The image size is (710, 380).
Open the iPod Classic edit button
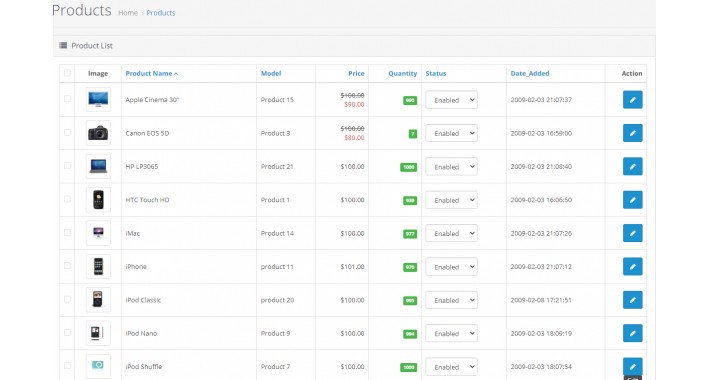tap(633, 300)
